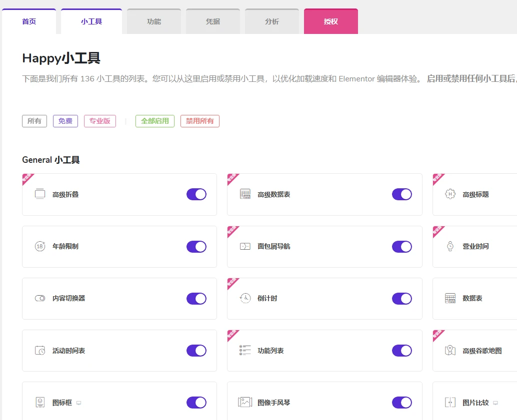Click the 营业时间 clock icon
Screen dimensions: 517x420
click(451, 246)
